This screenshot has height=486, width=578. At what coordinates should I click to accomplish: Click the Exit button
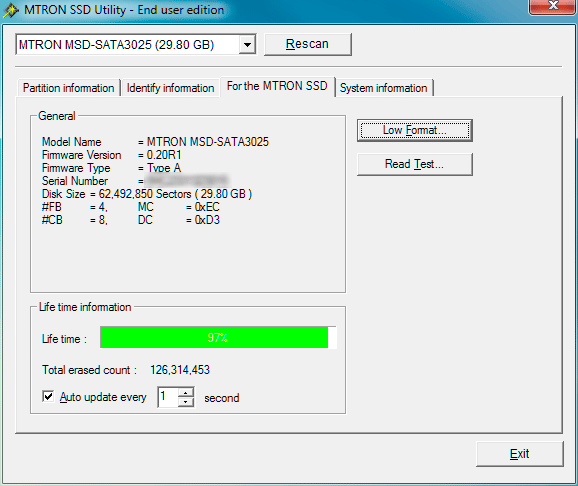[x=519, y=454]
